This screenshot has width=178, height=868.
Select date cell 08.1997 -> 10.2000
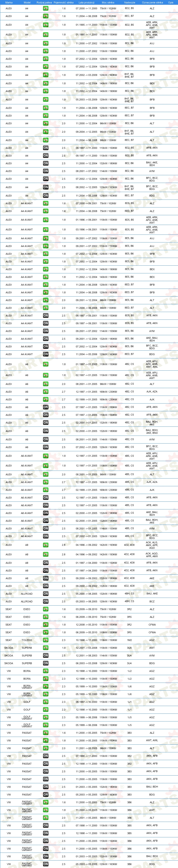[86, 702]
